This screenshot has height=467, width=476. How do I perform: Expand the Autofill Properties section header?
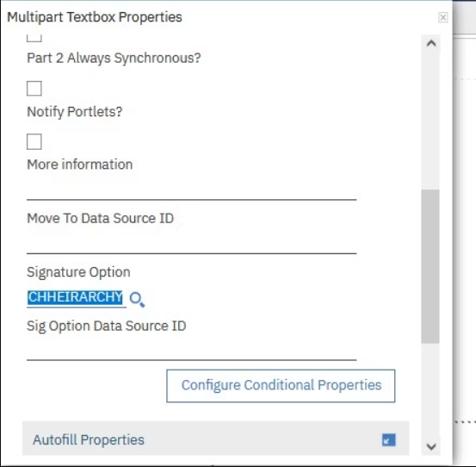pyautogui.click(x=215, y=438)
